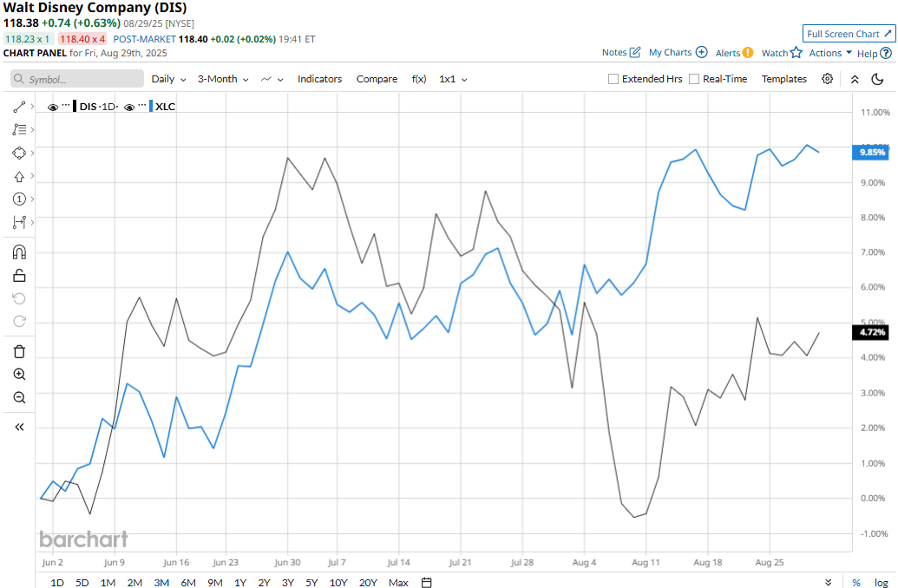Select the numbered annotation tool
This screenshot has width=898, height=588.
(19, 199)
